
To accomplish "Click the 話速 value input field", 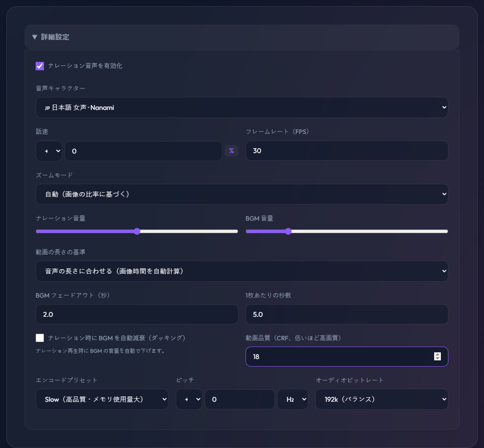I will click(143, 151).
